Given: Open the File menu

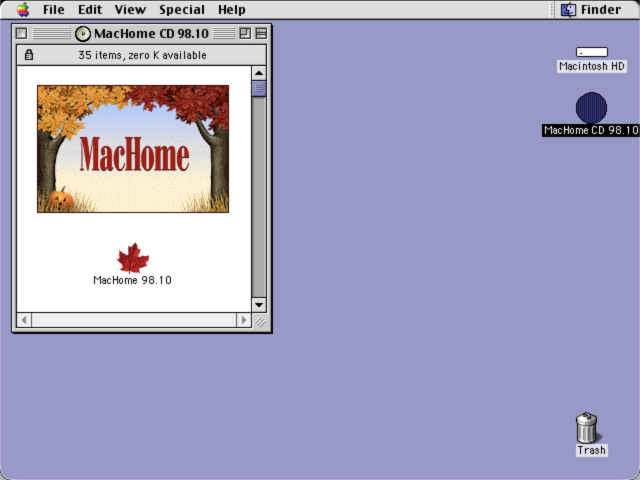Looking at the screenshot, I should click(53, 9).
